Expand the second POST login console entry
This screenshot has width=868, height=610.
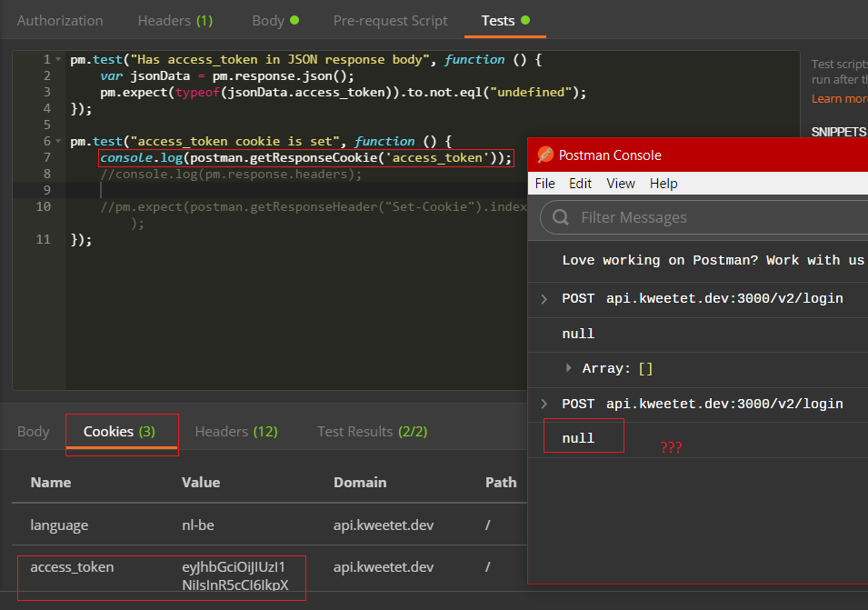[544, 404]
